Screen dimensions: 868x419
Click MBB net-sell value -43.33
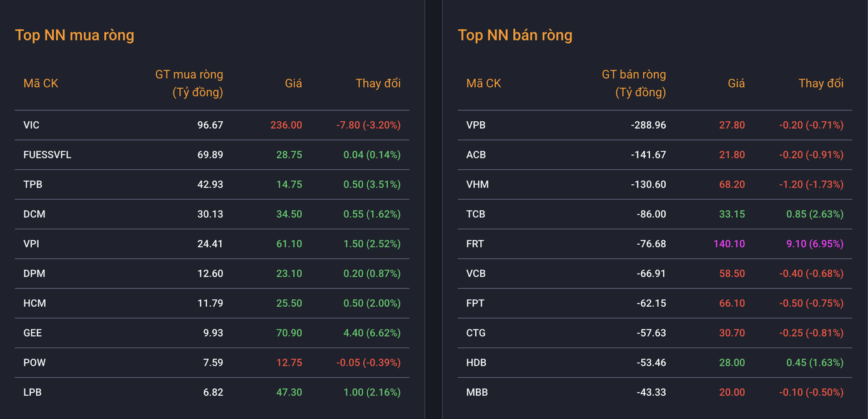pos(651,392)
